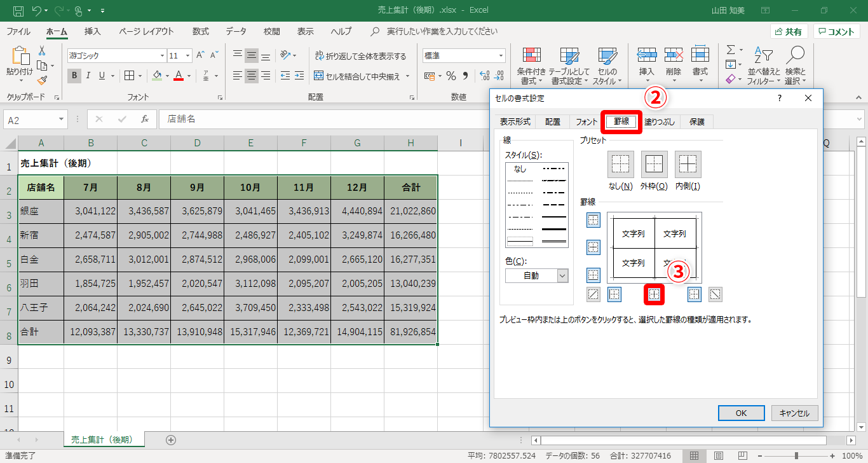Click the red font color A icon
Viewport: 868px width, 463px height.
tap(179, 76)
